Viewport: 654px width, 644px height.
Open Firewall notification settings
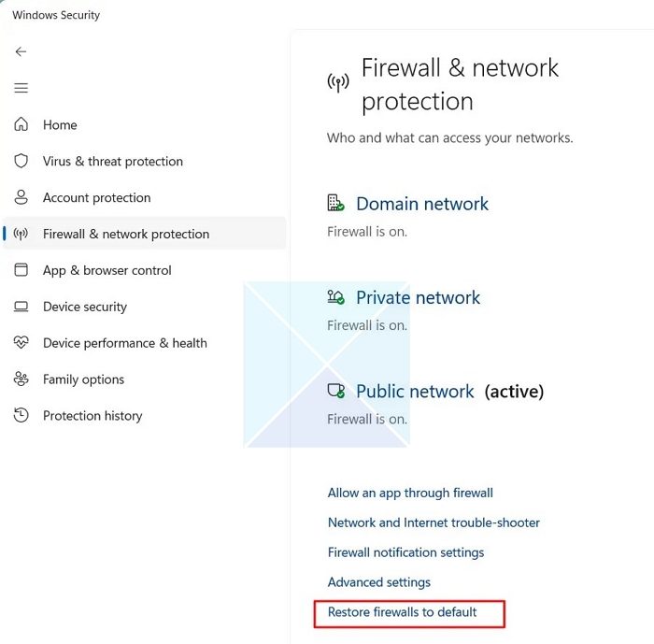coord(405,552)
